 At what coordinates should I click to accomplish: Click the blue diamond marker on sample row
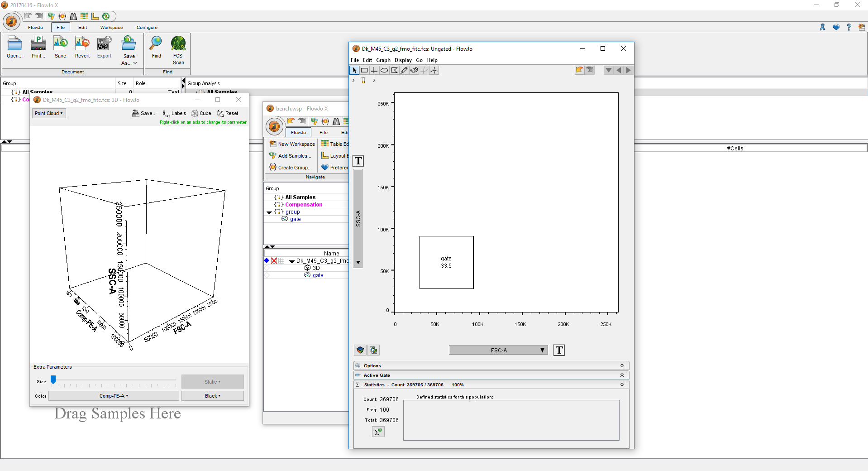click(x=267, y=260)
